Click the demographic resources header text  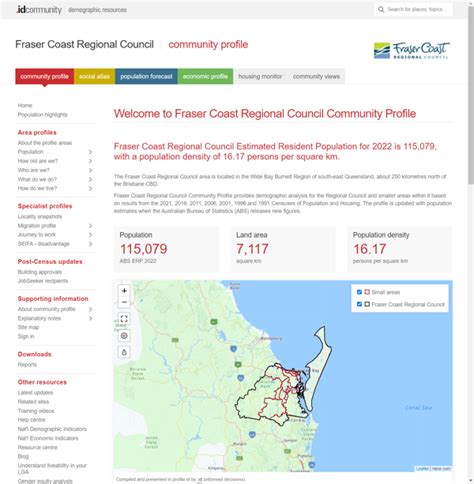pyautogui.click(x=97, y=10)
